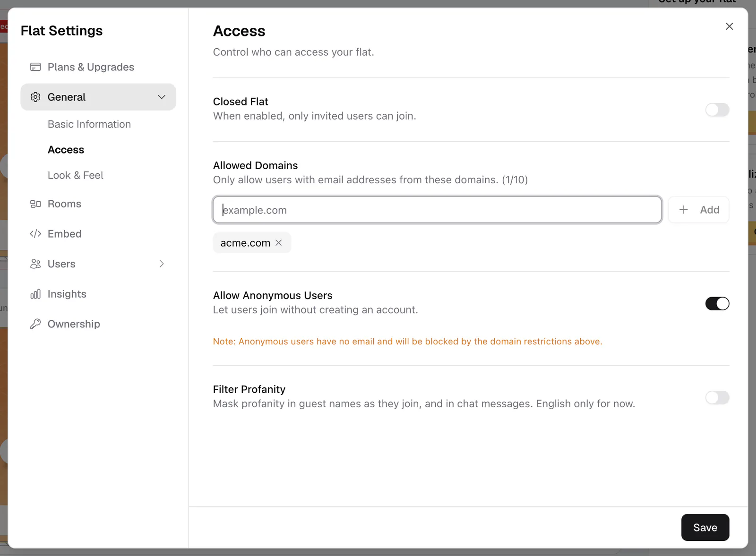Turn on the Filter Profanity switch
756x556 pixels.
717,398
